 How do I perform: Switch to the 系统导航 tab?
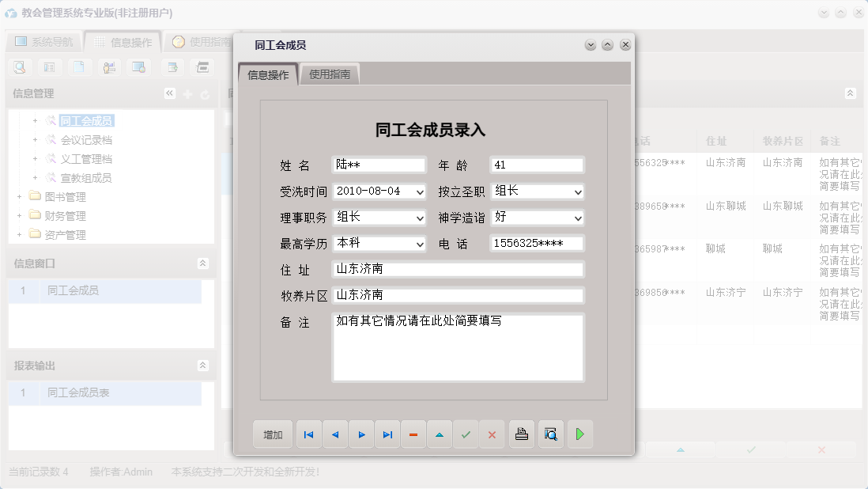click(x=43, y=42)
